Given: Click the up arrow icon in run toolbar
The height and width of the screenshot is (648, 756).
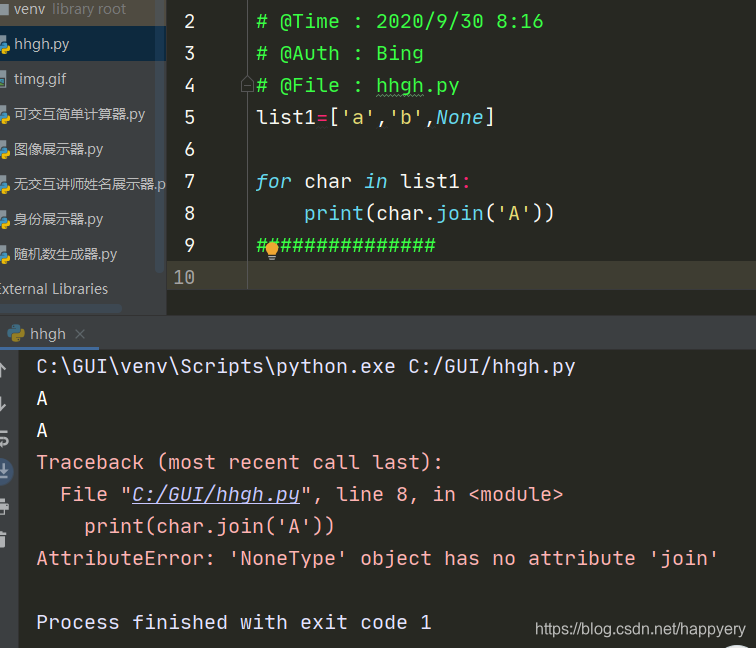Looking at the screenshot, I should pos(3,370).
